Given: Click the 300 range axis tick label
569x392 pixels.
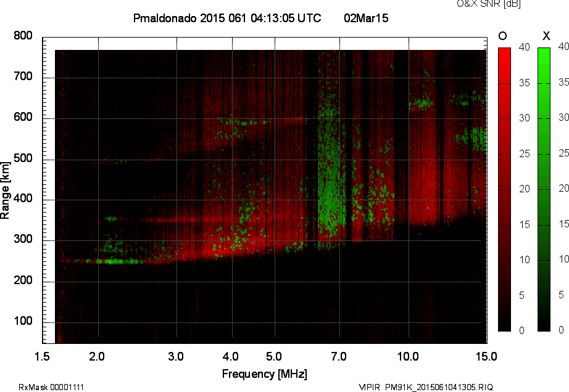Looking at the screenshot, I should tap(23, 239).
